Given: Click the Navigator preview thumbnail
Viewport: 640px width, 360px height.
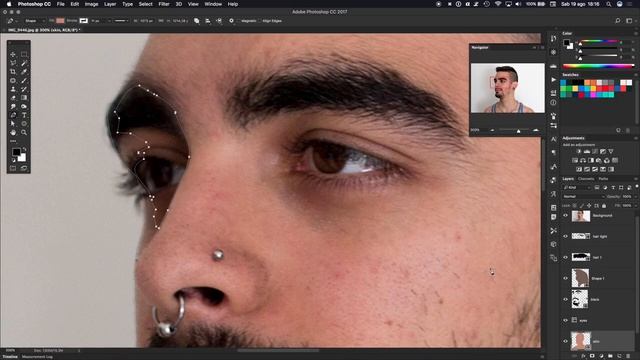Looking at the screenshot, I should click(x=507, y=88).
